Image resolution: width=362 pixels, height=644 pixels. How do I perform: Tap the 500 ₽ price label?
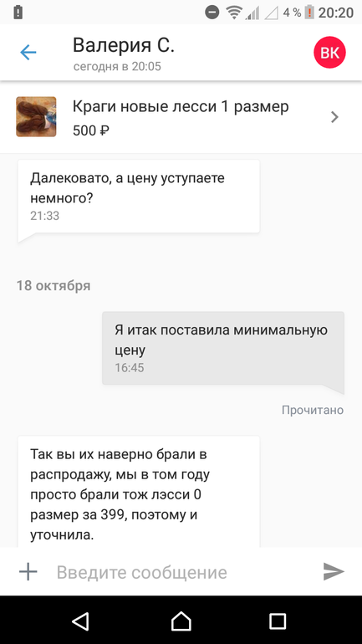click(x=91, y=130)
